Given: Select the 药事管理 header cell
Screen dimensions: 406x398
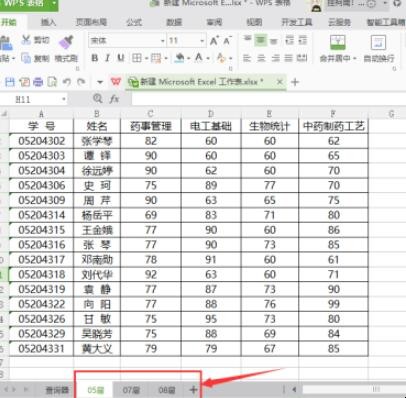Looking at the screenshot, I should (x=151, y=126).
